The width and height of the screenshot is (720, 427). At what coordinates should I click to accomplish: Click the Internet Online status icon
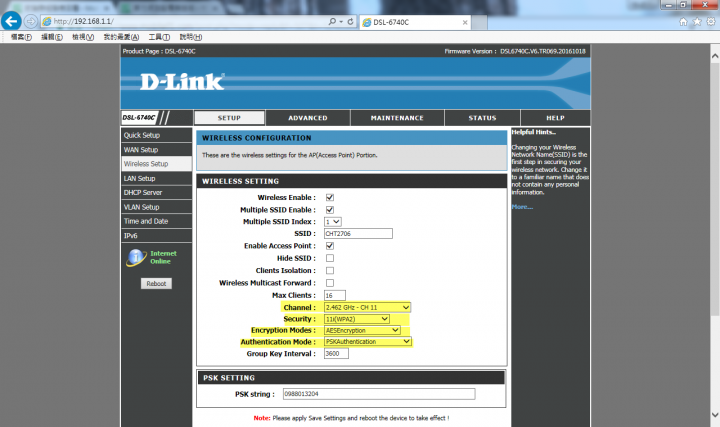(x=136, y=258)
